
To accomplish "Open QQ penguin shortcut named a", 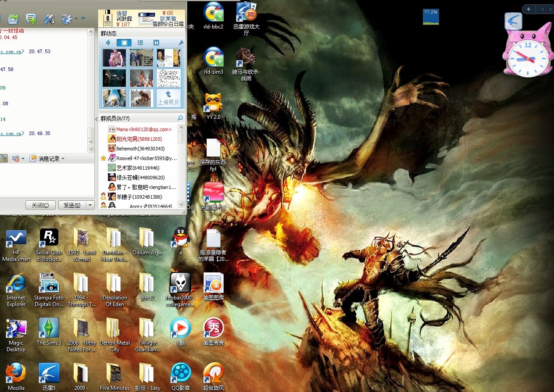I will (181, 242).
